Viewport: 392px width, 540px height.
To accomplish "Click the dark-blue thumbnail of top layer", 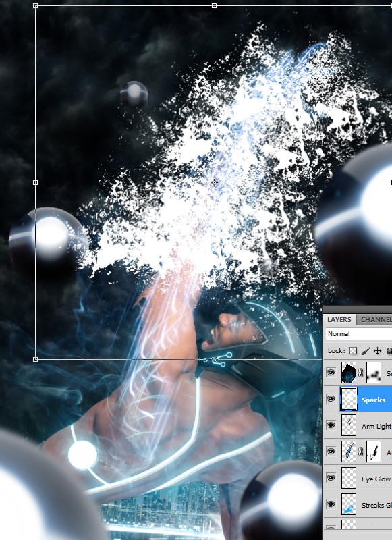I will click(x=348, y=373).
